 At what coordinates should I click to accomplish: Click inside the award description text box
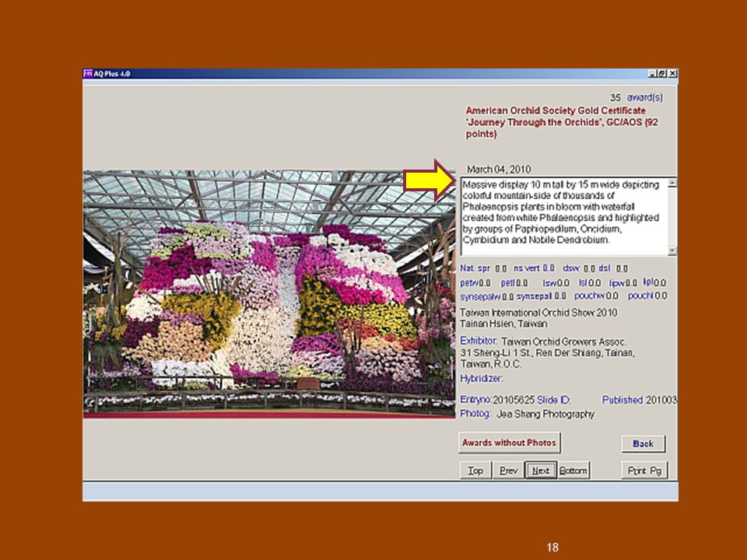pyautogui.click(x=564, y=217)
